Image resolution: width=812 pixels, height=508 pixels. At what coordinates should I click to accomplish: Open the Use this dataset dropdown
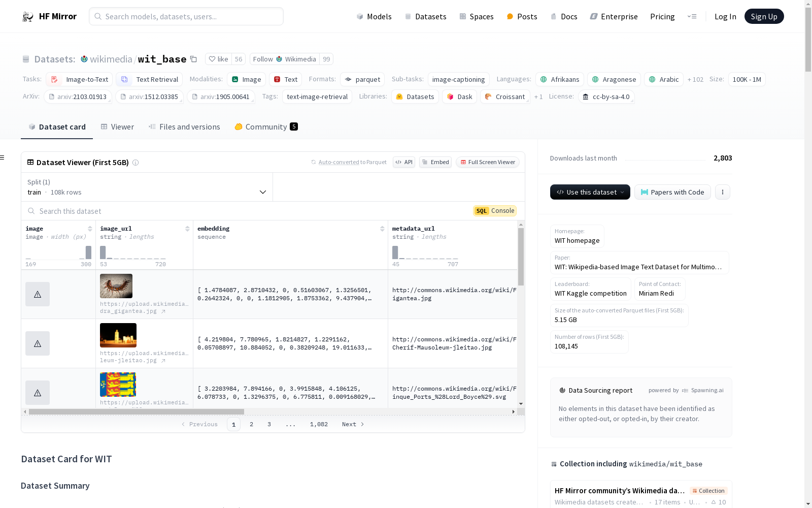pyautogui.click(x=590, y=192)
